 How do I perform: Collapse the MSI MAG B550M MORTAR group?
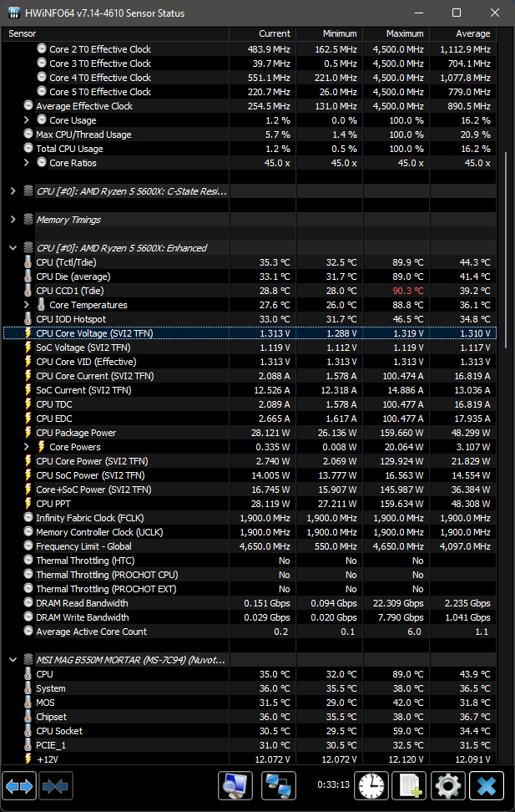(13, 660)
